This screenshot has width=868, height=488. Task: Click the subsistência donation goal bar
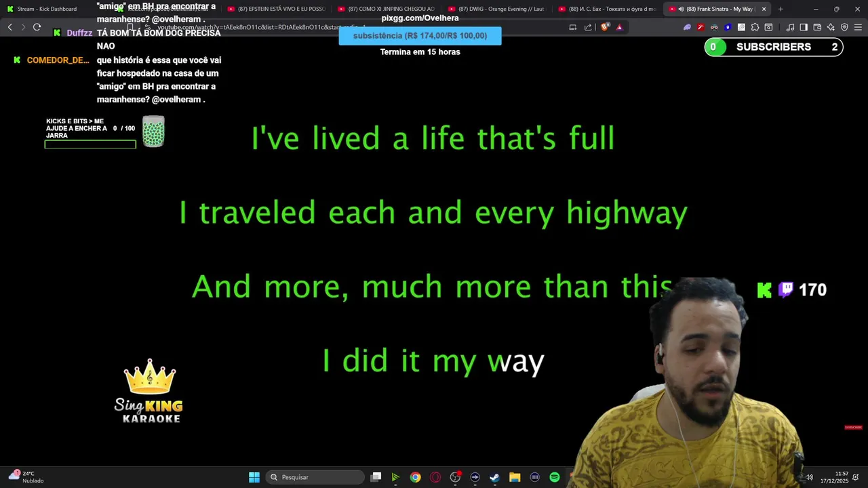[420, 35]
